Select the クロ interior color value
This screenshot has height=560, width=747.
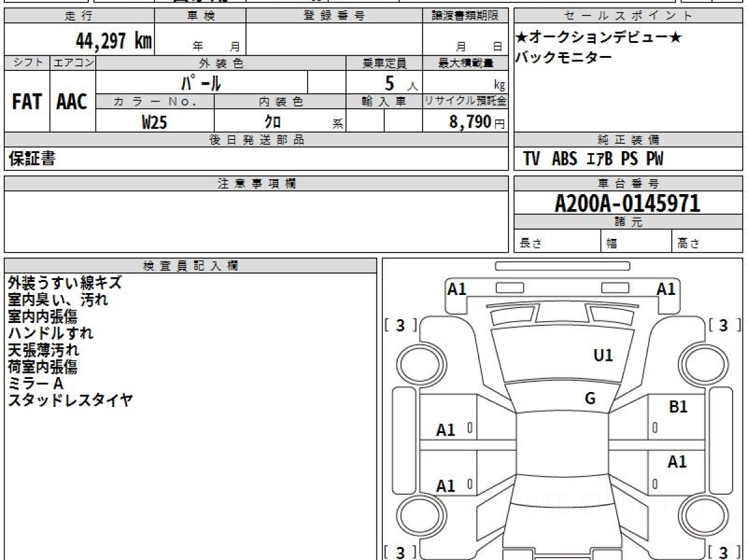point(273,122)
